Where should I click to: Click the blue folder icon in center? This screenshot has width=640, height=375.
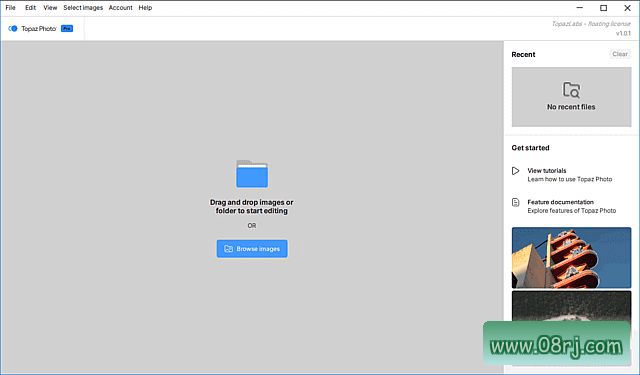(252, 174)
